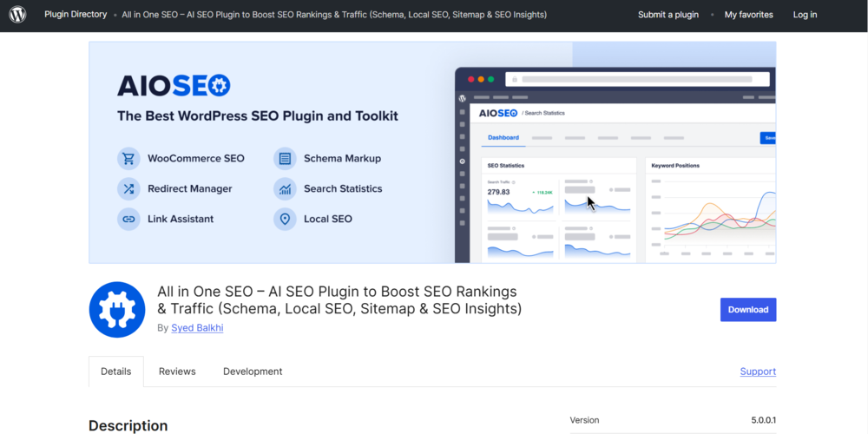The width and height of the screenshot is (868, 434).
Task: Click the Local SEO map pin icon
Action: [x=285, y=220]
